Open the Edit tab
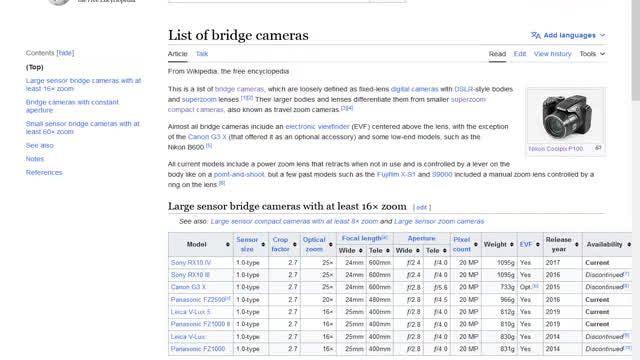This screenshot has height=360, width=640. coord(520,54)
